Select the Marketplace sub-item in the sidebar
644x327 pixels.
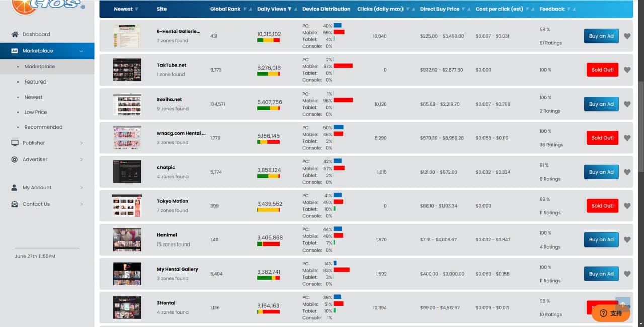click(40, 67)
